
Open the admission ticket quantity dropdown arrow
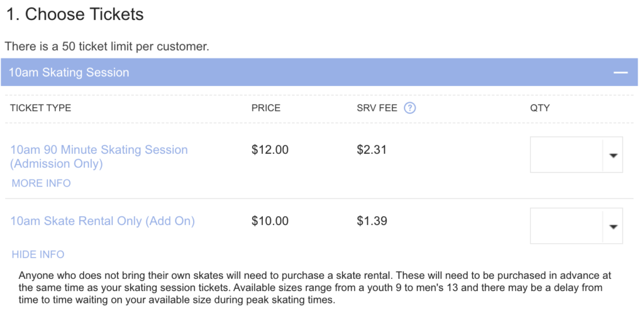pyautogui.click(x=613, y=155)
